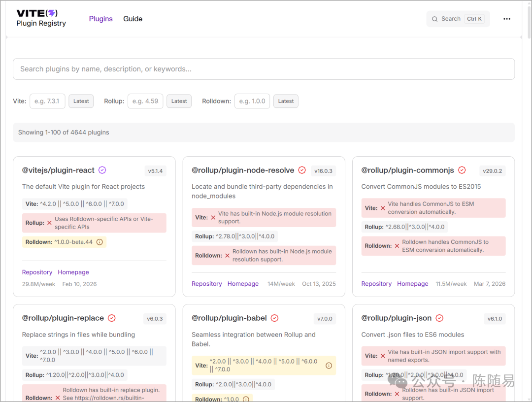
Task: Click red X in plugin-json Rolldown row
Action: pos(397,394)
